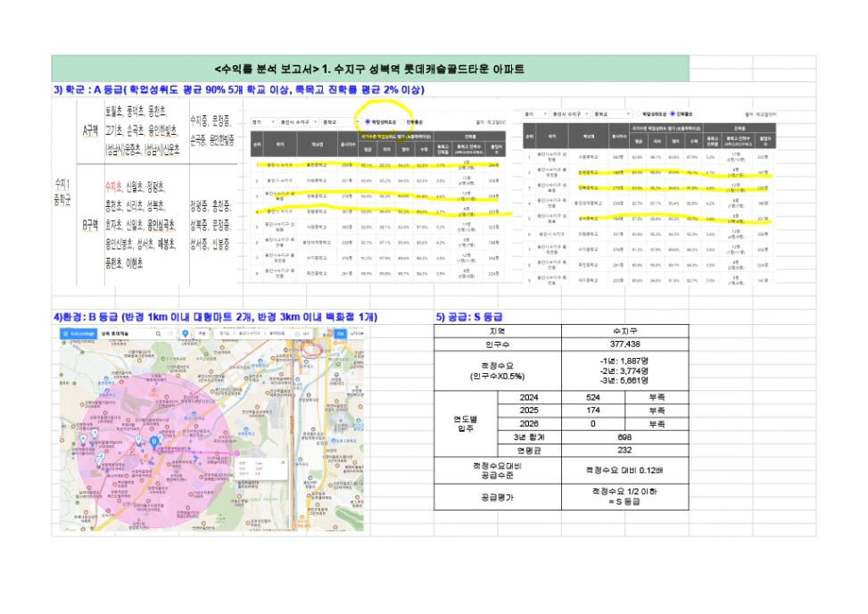Select map marker C
This screenshot has width=868, height=614.
[x=99, y=460]
